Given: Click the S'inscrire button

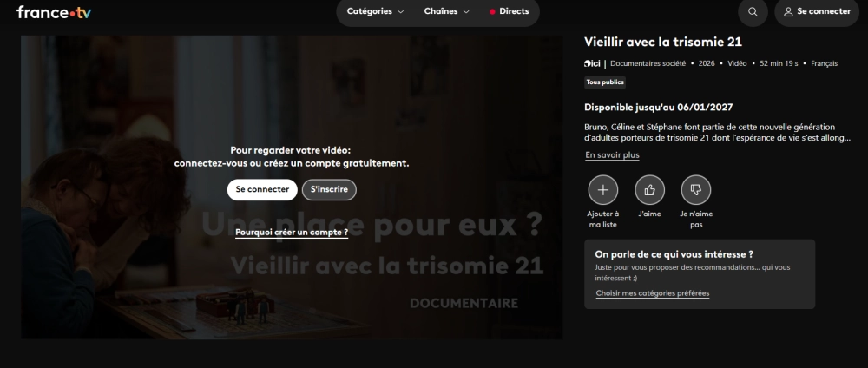Looking at the screenshot, I should tap(329, 189).
